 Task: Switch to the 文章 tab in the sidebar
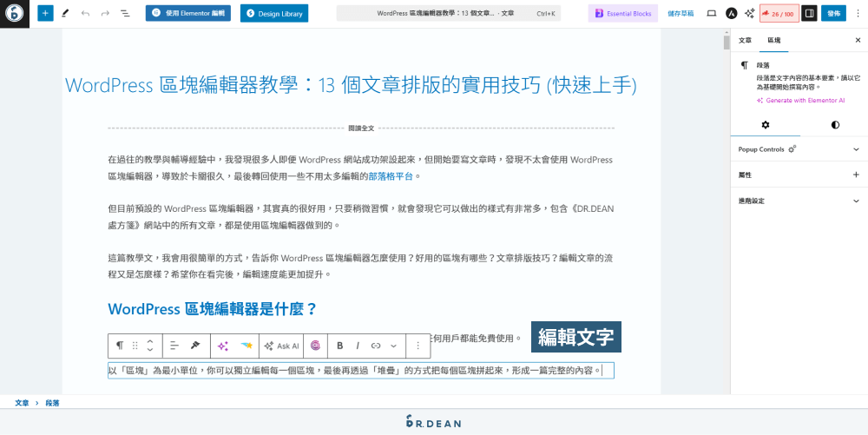pyautogui.click(x=745, y=41)
